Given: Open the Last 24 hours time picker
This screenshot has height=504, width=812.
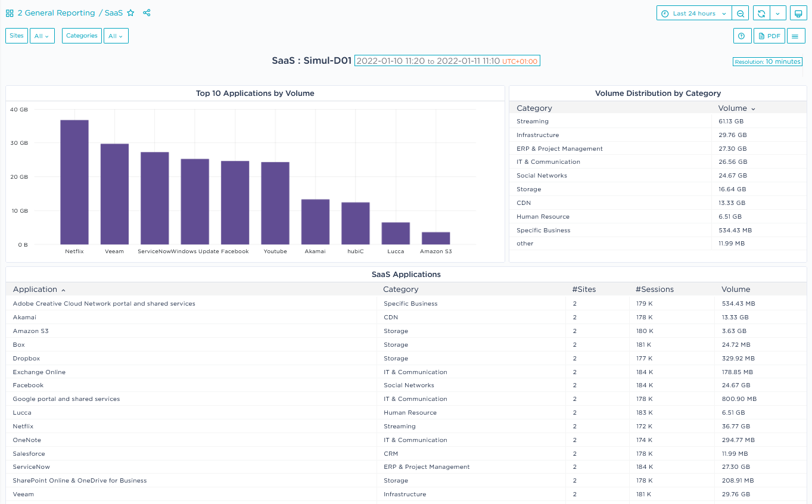Looking at the screenshot, I should click(694, 14).
